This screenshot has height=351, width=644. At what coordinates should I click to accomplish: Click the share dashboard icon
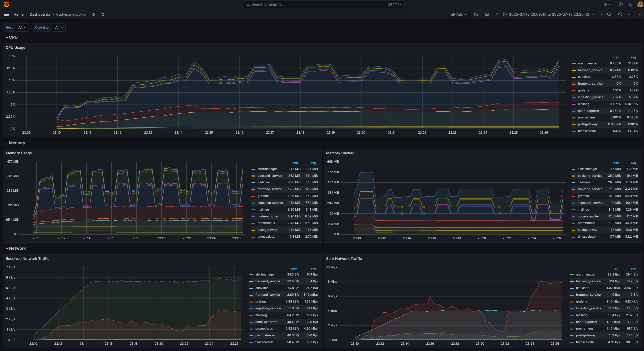click(x=102, y=14)
